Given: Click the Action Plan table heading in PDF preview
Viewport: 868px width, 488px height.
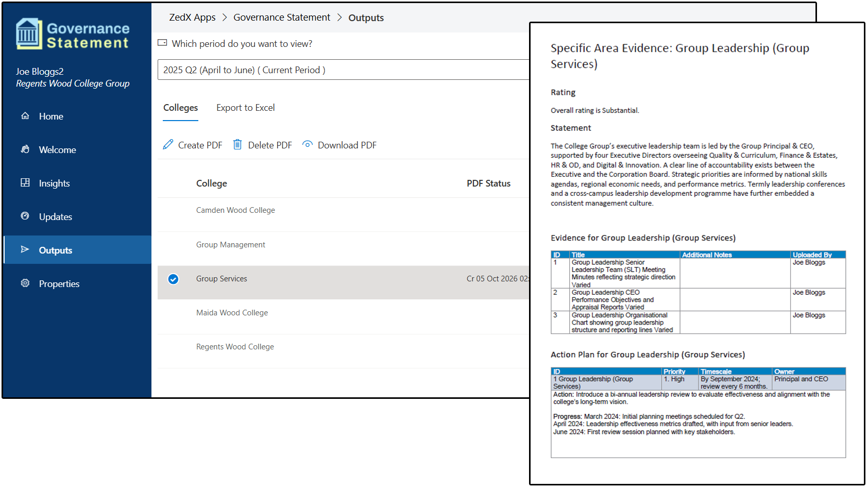Looking at the screenshot, I should tap(648, 355).
